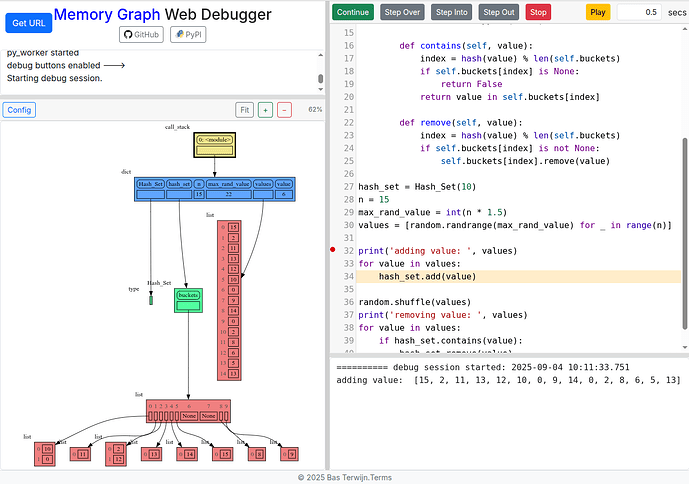
Task: Click the debug session started output line
Action: coord(482,367)
